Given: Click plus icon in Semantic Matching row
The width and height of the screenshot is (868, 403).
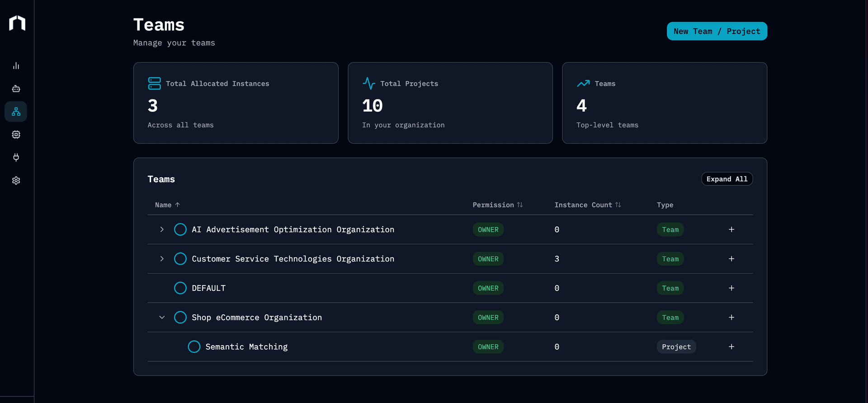Looking at the screenshot, I should (x=731, y=346).
